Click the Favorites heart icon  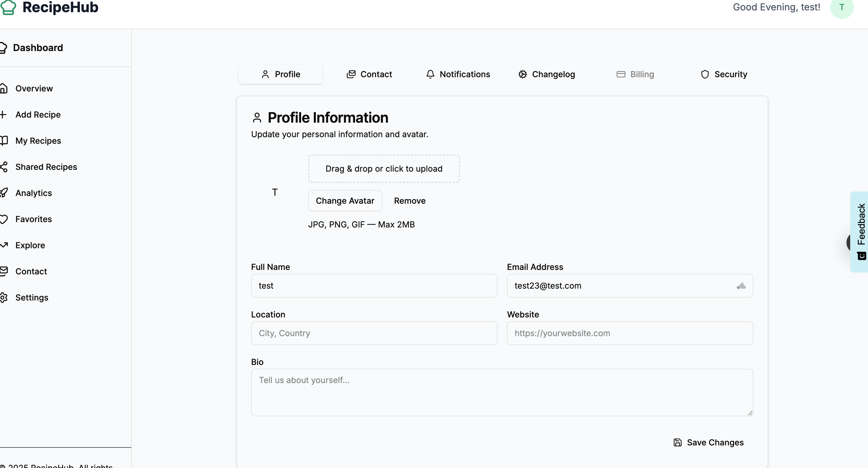pos(4,219)
